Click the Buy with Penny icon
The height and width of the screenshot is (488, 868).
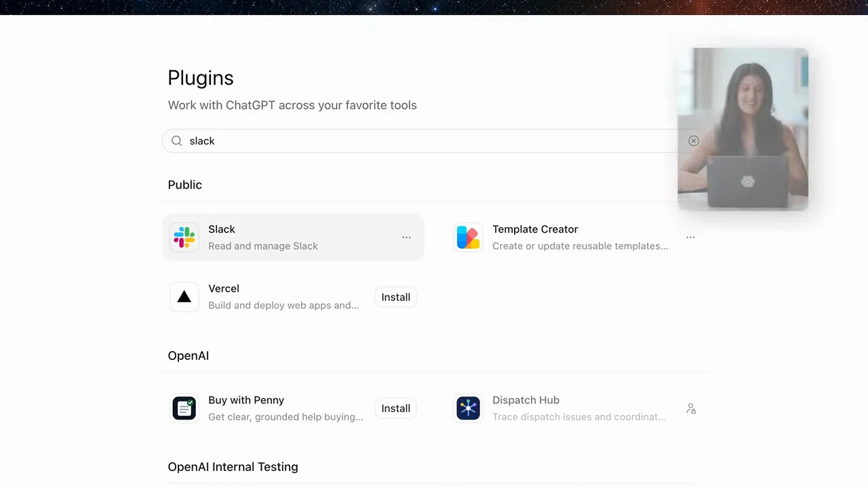point(184,408)
